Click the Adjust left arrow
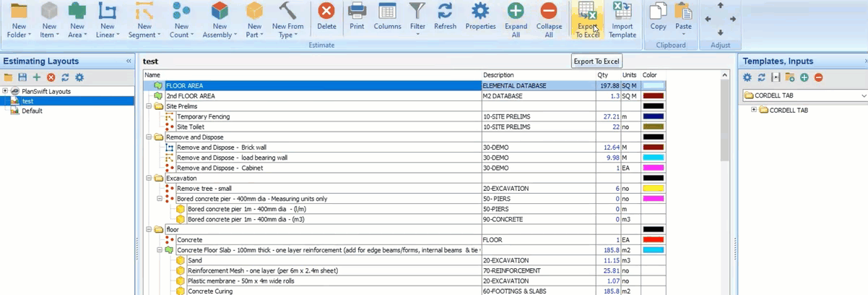The height and width of the screenshot is (295, 868). (x=708, y=20)
